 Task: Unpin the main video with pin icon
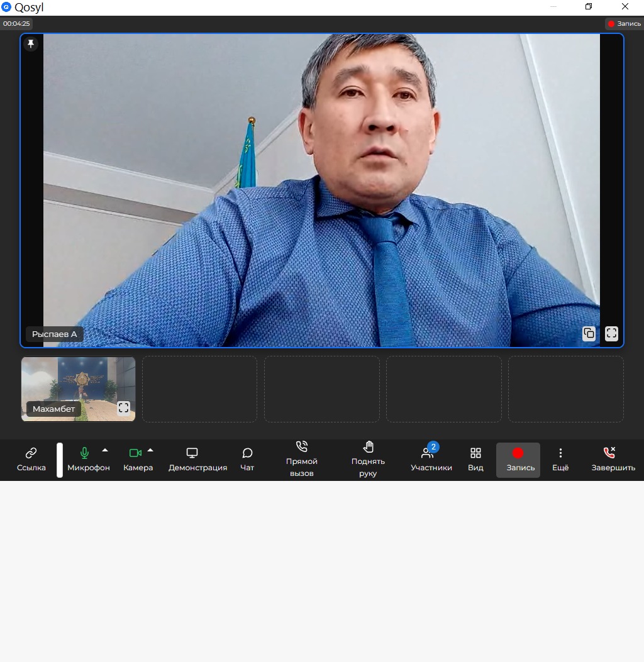(x=31, y=43)
